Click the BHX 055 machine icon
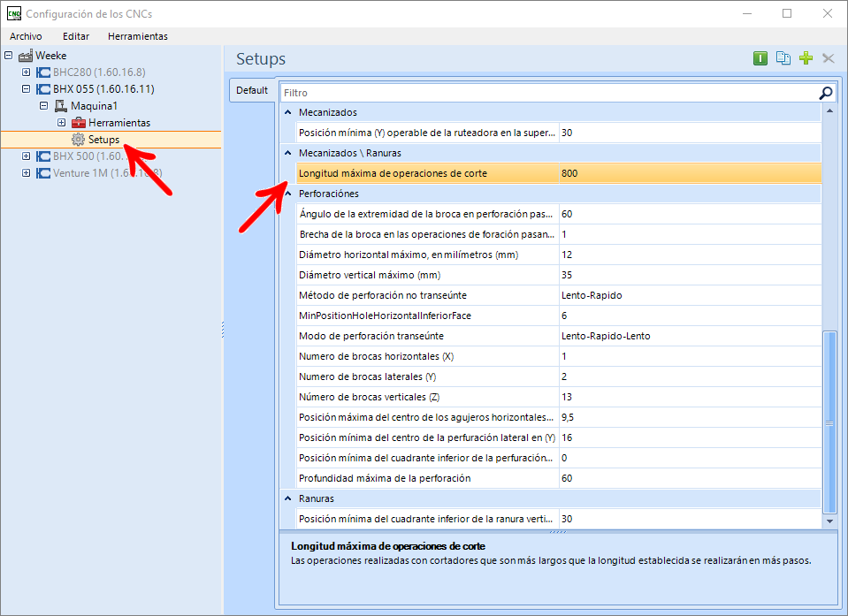The width and height of the screenshot is (848, 616). click(43, 89)
